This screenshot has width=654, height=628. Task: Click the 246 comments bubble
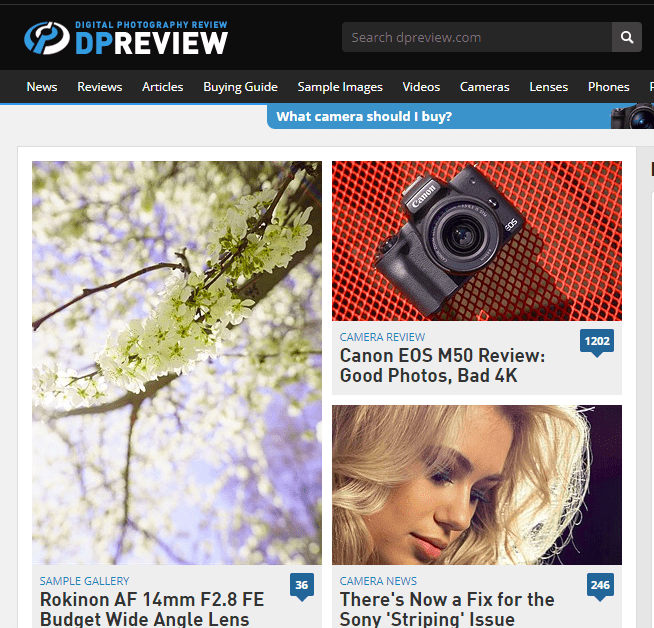click(600, 586)
